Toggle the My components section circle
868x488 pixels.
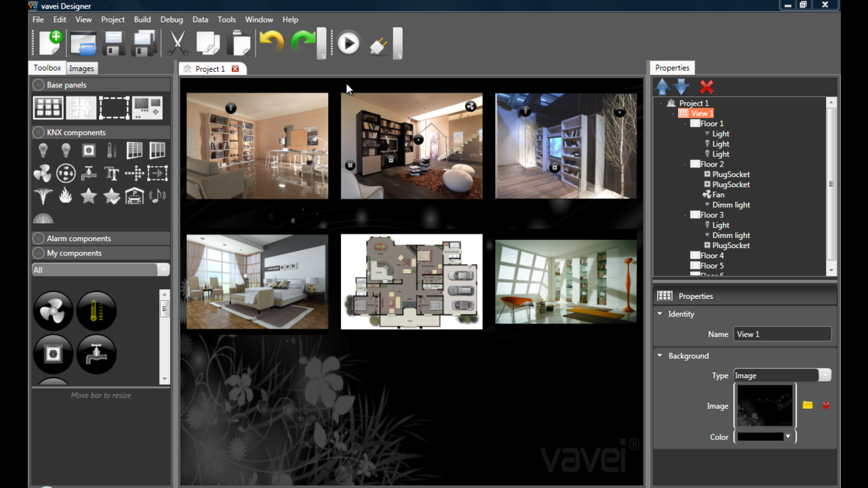(x=39, y=253)
